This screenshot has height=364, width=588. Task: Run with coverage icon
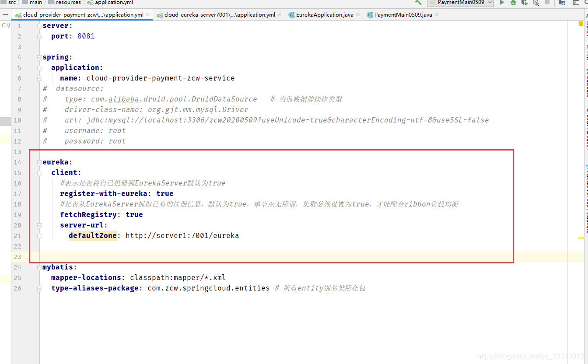525,2
